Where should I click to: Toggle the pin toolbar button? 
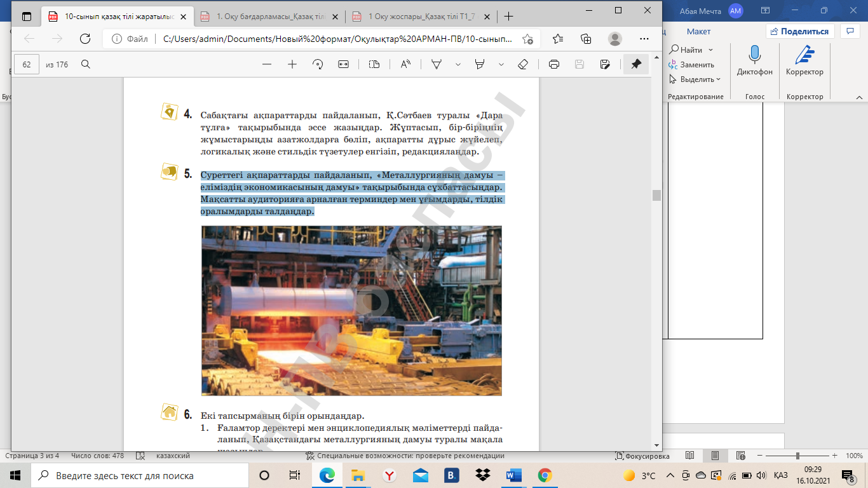[x=635, y=64]
